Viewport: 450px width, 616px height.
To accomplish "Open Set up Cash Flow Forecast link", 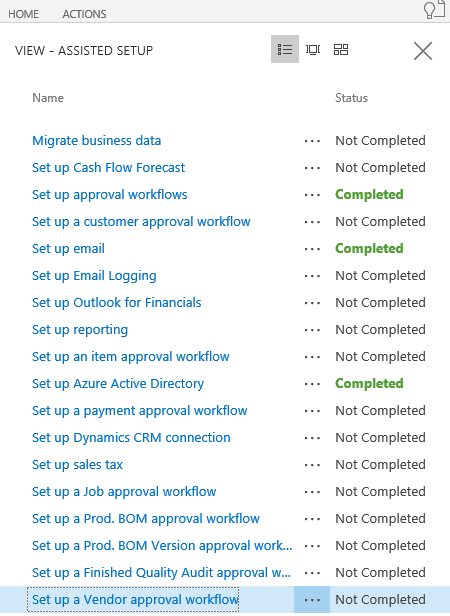I will tap(108, 168).
